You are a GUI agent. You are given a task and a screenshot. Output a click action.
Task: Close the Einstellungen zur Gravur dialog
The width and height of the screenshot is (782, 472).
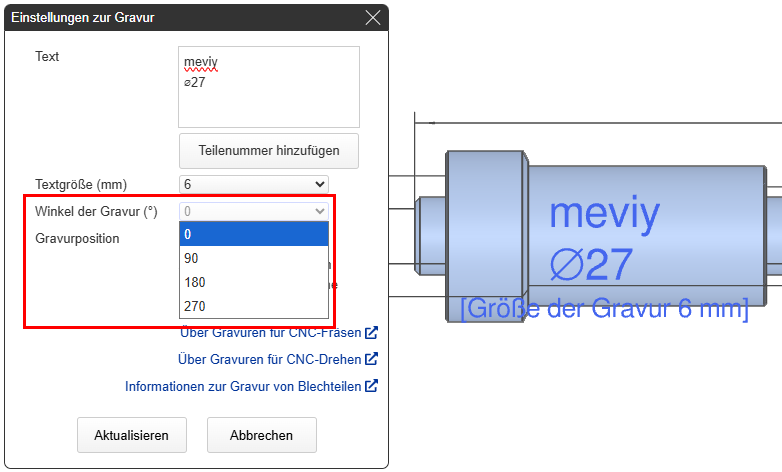373,18
